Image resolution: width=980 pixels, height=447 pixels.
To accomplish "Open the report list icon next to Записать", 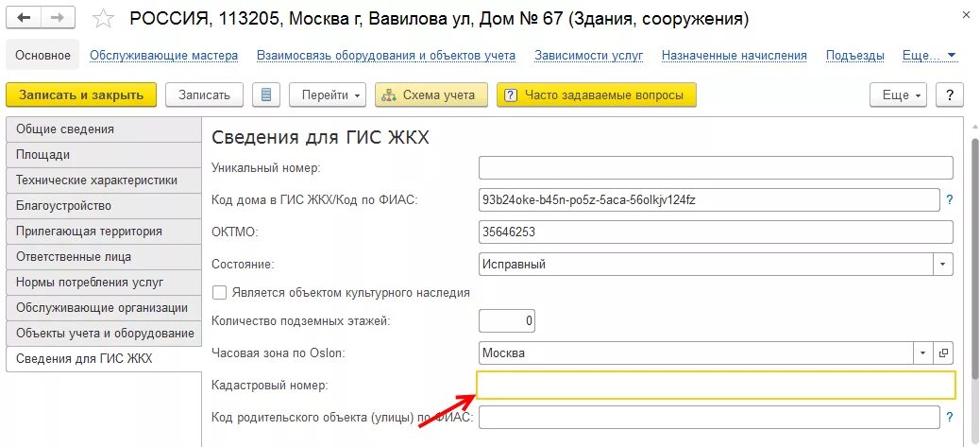I will (266, 95).
